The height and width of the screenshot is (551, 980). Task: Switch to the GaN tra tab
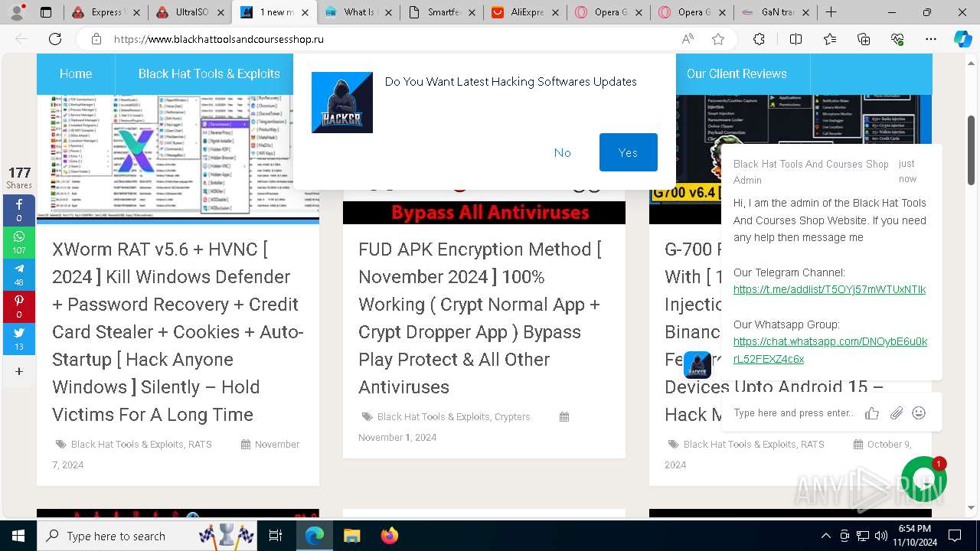[775, 12]
